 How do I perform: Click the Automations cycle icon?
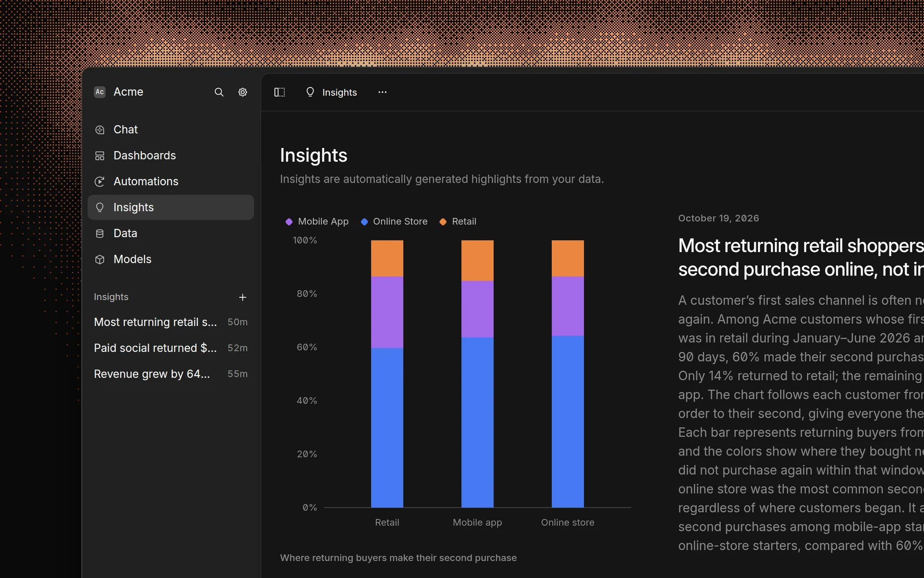(100, 182)
